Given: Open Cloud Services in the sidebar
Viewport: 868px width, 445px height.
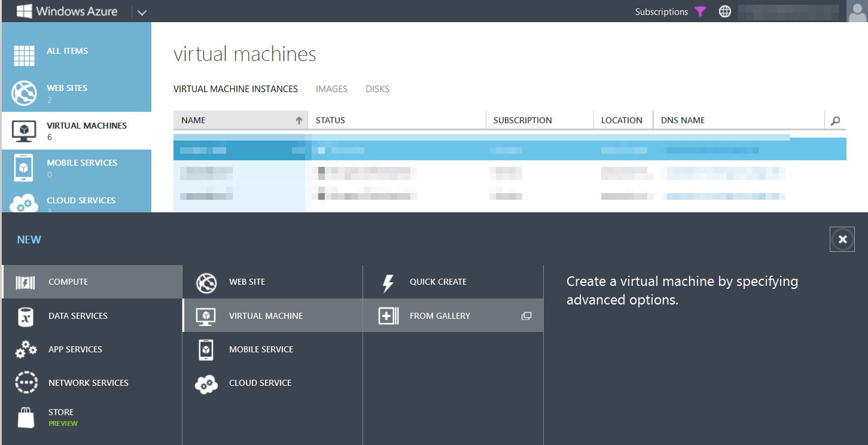Looking at the screenshot, I should click(x=77, y=200).
